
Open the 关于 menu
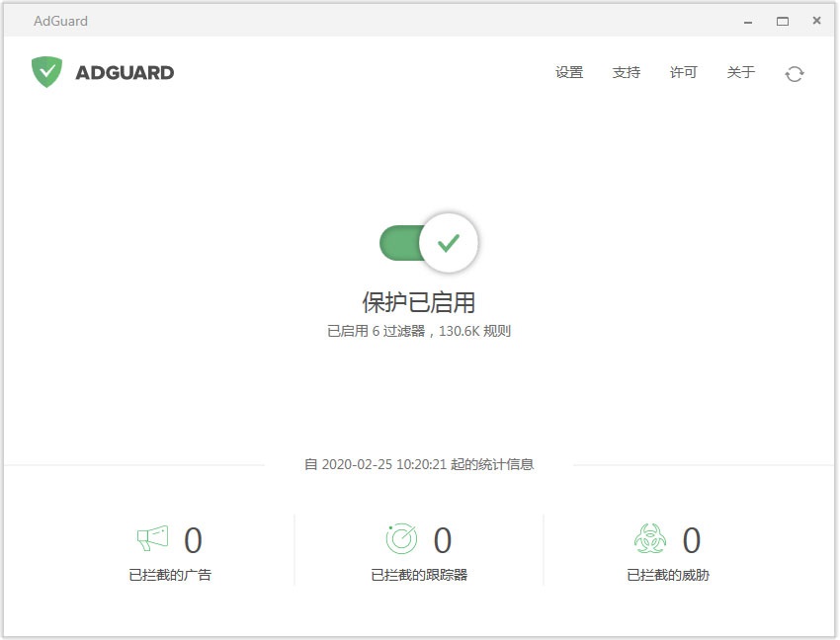(741, 72)
